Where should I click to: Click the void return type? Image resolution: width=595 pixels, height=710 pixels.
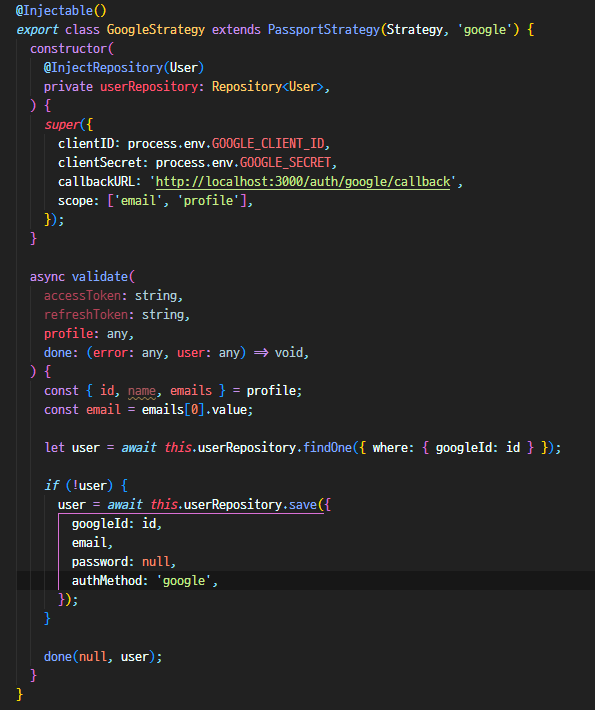coord(288,353)
